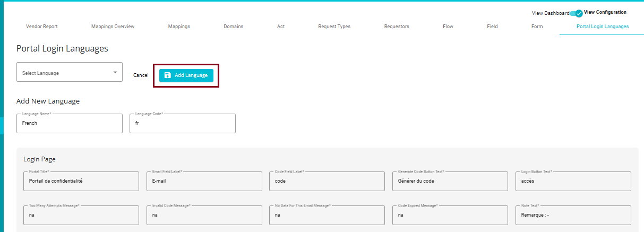Viewport: 644px width, 232px height.
Task: Open the Form tab
Action: pos(537,27)
